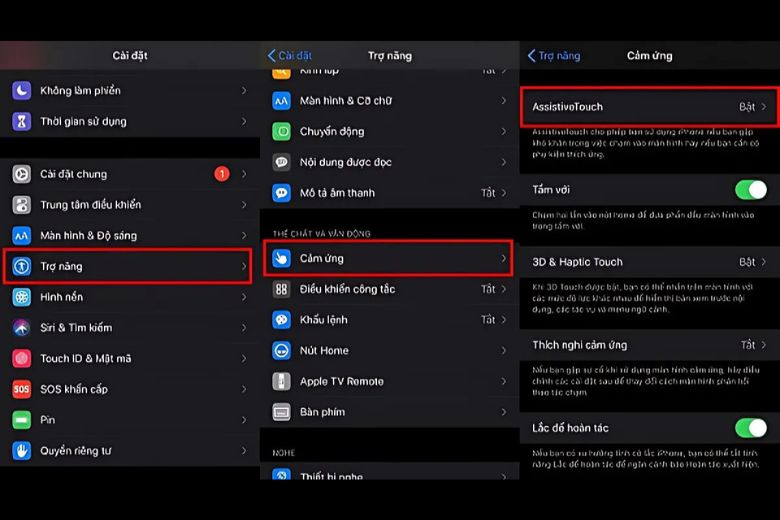
Task: Open the Trợ năng settings entry
Action: pyautogui.click(x=128, y=266)
